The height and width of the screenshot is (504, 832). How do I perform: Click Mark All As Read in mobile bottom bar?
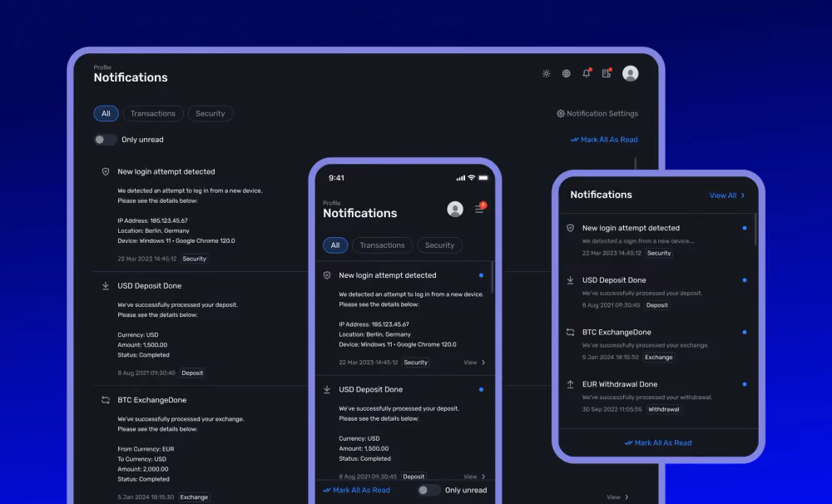point(357,490)
